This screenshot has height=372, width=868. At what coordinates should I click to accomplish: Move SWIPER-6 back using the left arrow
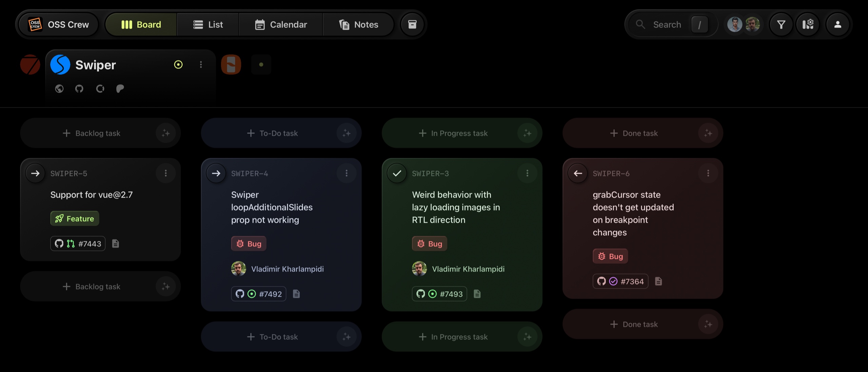pyautogui.click(x=578, y=173)
